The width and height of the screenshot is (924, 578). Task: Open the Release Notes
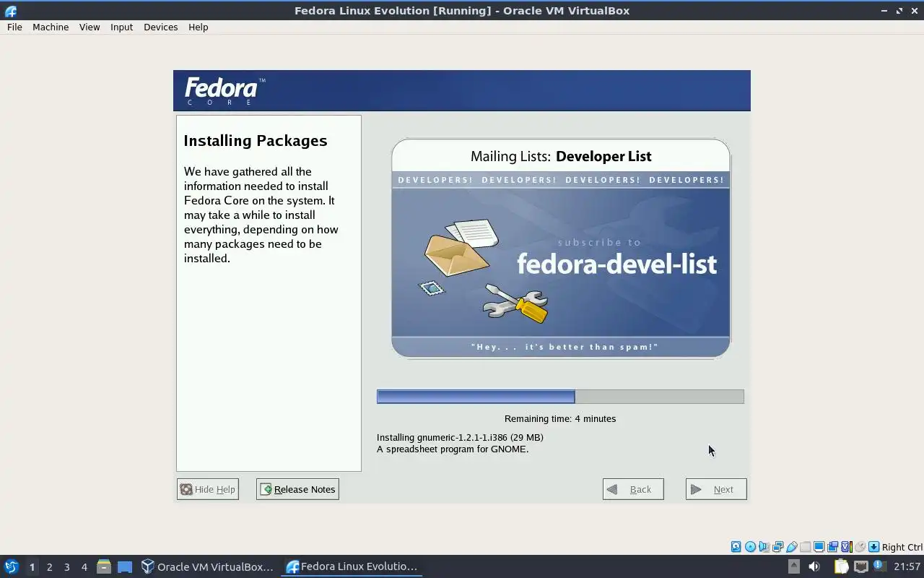297,489
